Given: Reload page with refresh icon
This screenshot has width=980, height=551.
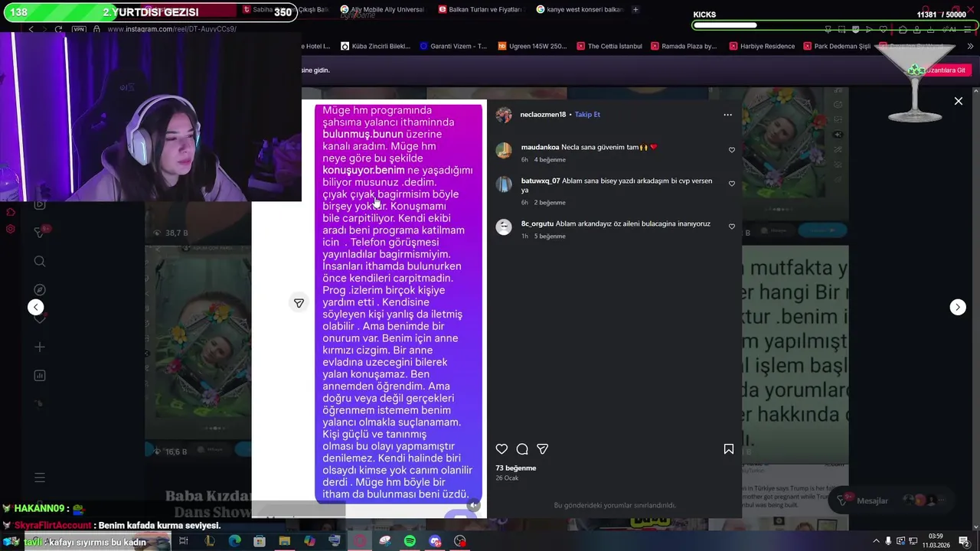Looking at the screenshot, I should (x=58, y=29).
